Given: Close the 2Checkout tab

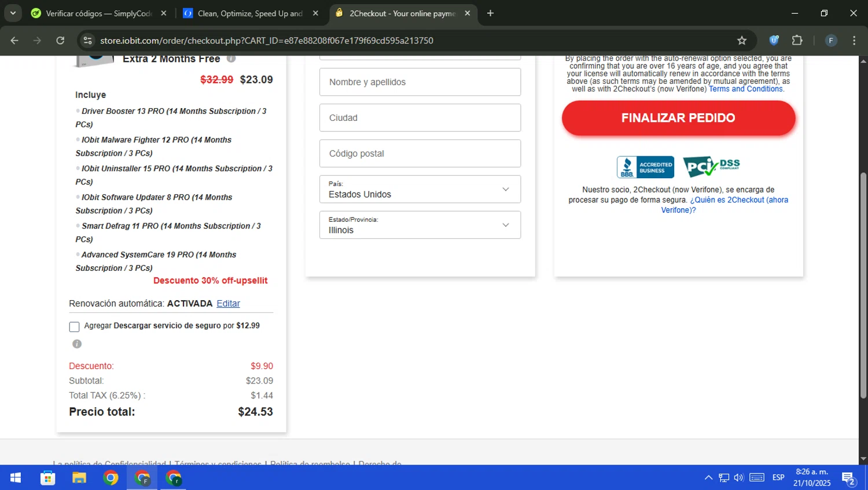Looking at the screenshot, I should (468, 13).
